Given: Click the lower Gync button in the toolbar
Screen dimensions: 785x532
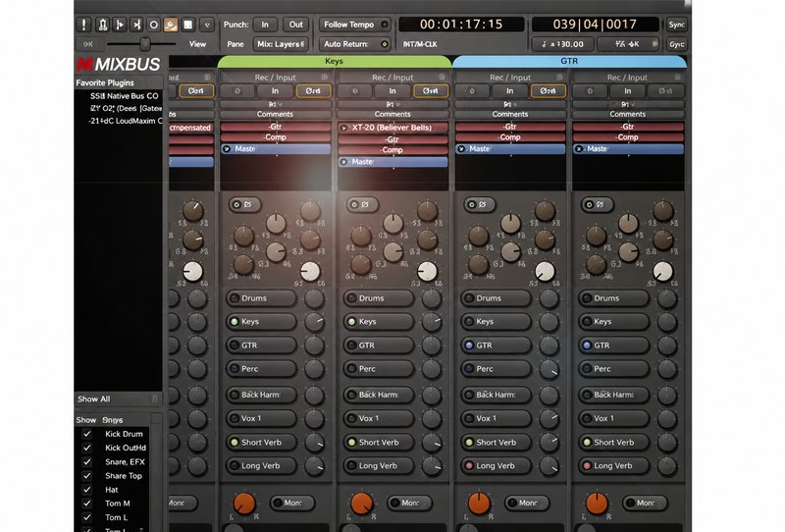Looking at the screenshot, I should tap(676, 44).
